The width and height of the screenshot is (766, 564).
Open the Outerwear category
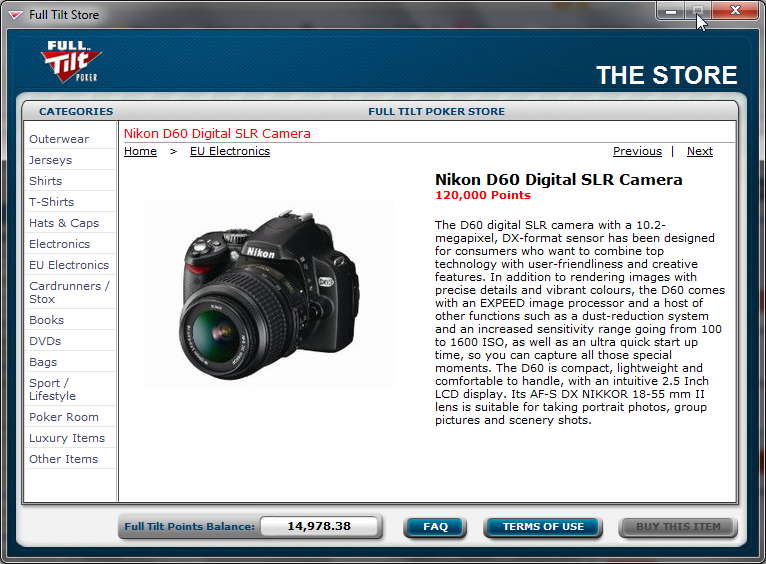click(x=59, y=139)
